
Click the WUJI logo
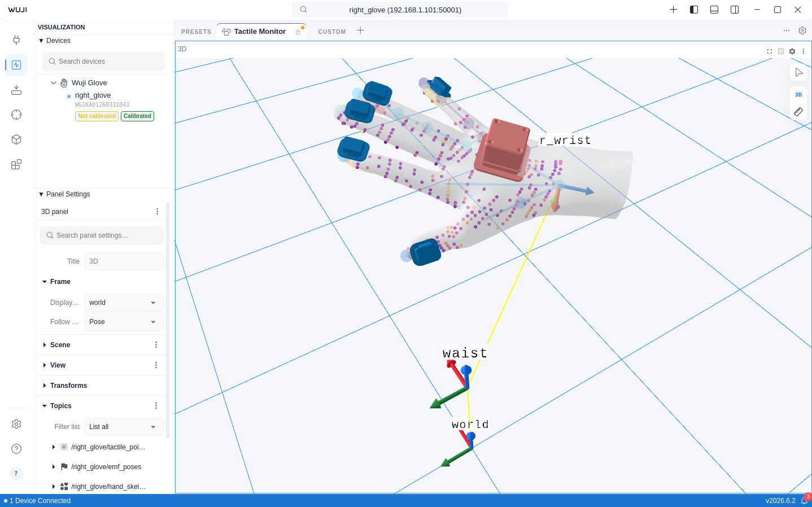[x=18, y=10]
